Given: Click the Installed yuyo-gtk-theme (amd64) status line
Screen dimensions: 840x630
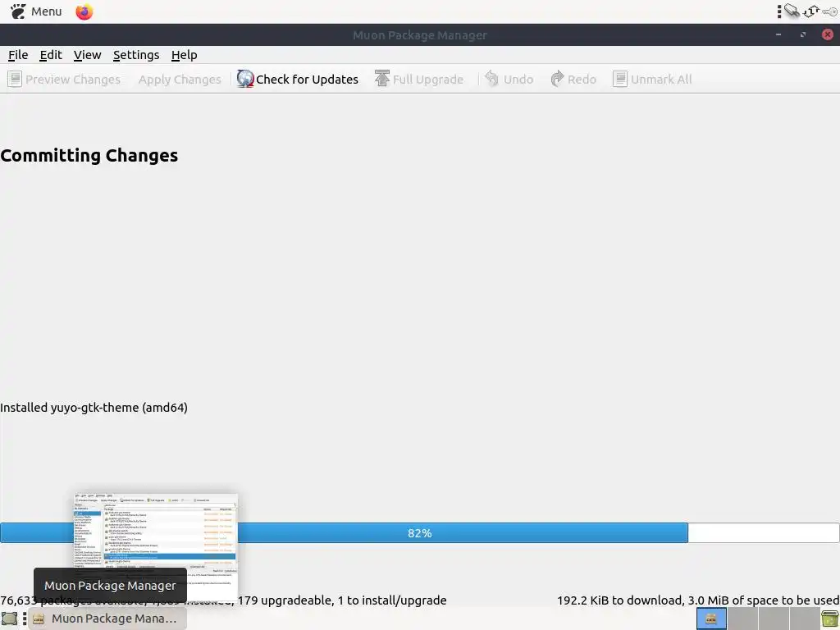Looking at the screenshot, I should coord(94,408).
